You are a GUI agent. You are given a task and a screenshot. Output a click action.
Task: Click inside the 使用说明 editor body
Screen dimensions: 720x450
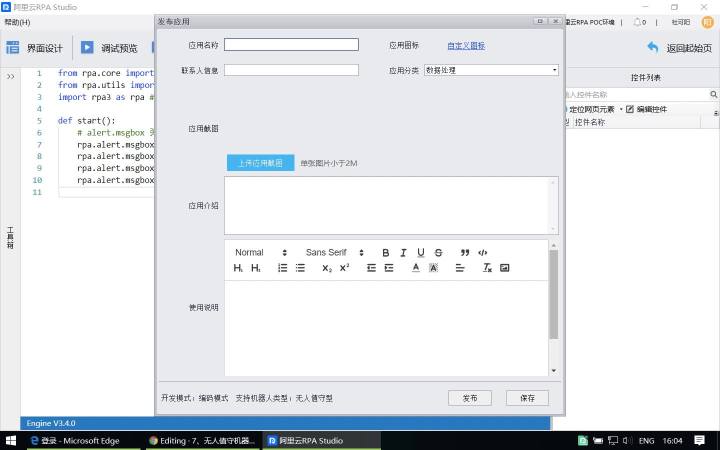coord(386,328)
